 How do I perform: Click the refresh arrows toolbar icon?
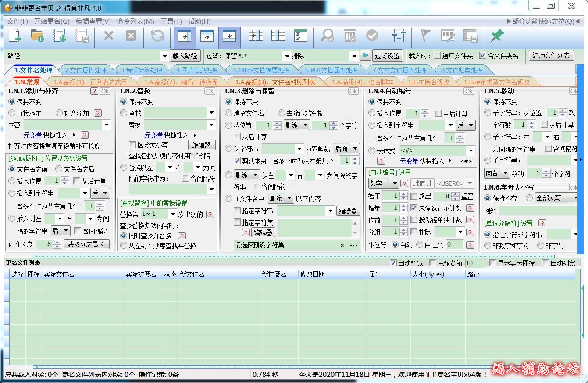(157, 36)
